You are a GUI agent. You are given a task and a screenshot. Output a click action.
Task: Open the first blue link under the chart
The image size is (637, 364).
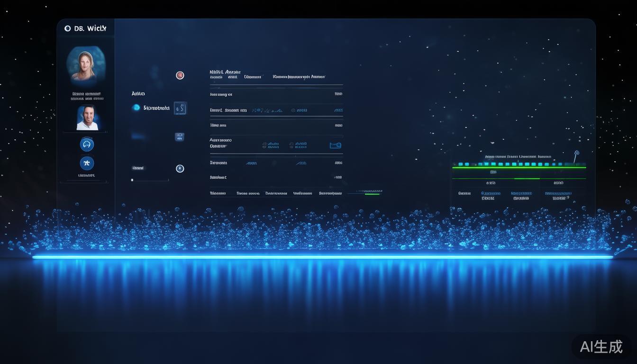point(491,193)
